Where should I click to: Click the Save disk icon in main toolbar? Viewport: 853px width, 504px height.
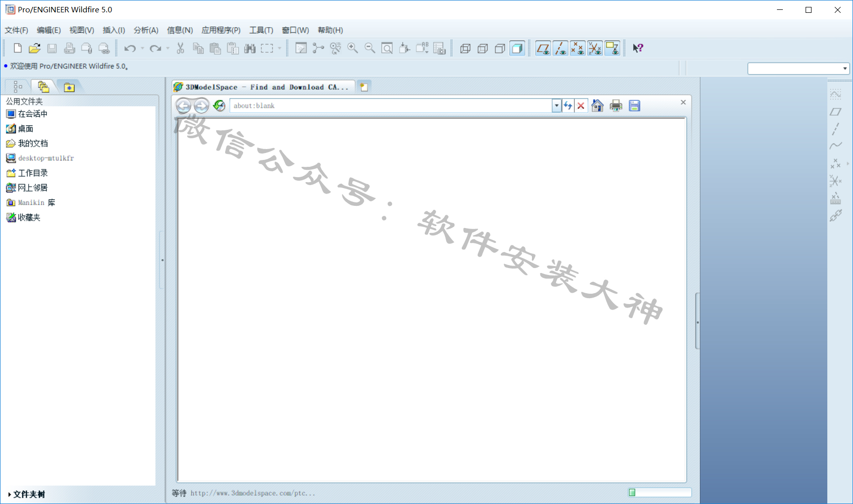click(52, 48)
